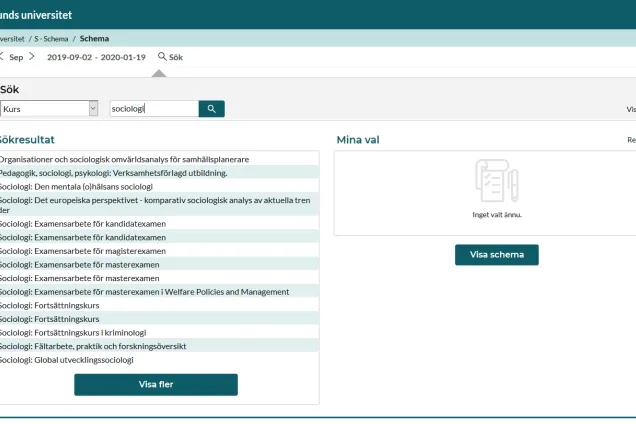Select Sociologi: Den mentala (o)hälsans sociologi
Image resolution: width=636 pixels, height=424 pixels.
click(x=76, y=186)
